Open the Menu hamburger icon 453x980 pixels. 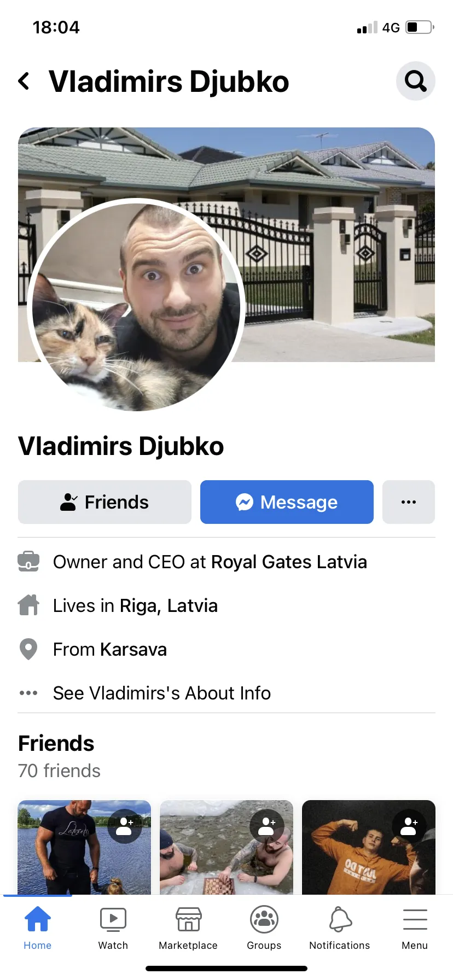coord(415,929)
